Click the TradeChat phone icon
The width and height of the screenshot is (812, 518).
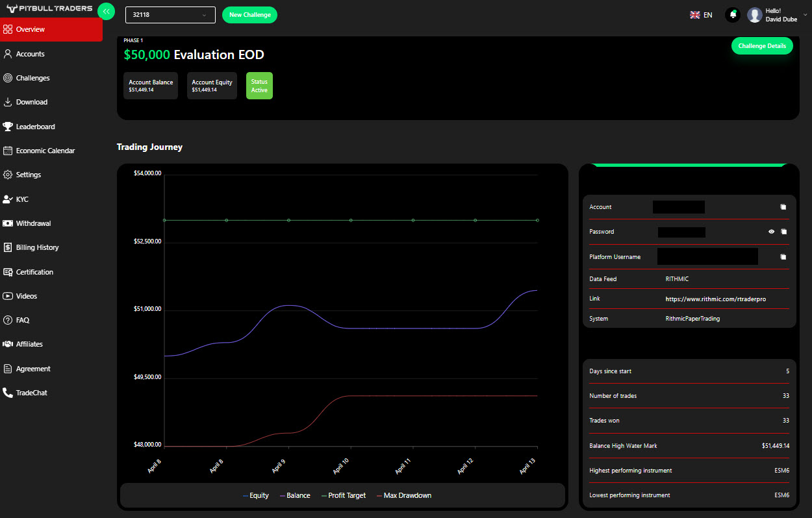coord(8,393)
